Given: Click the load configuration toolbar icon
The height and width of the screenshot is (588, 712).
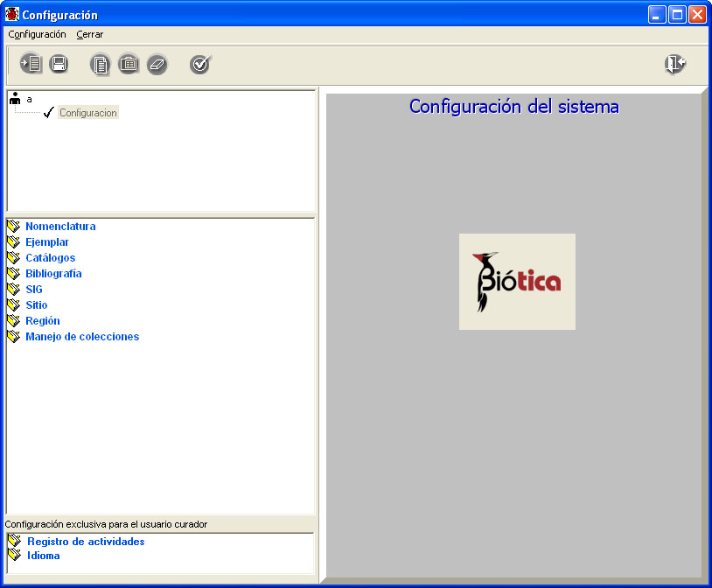Looking at the screenshot, I should point(31,64).
